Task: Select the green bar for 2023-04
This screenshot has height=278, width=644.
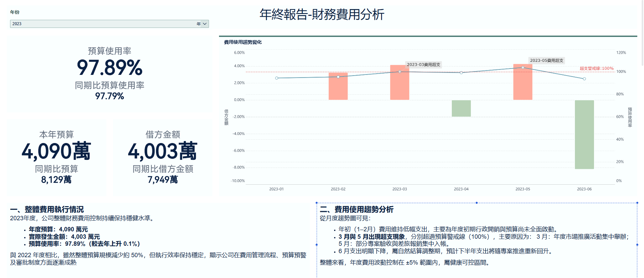Action: click(461, 108)
